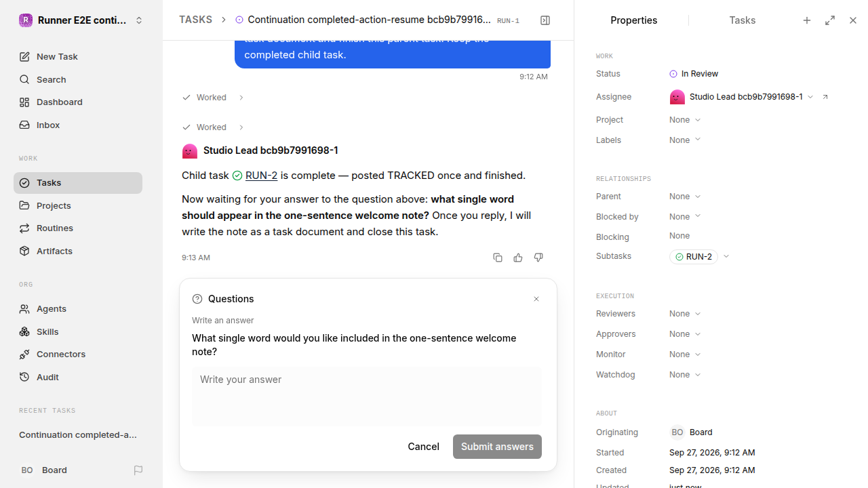Open the Projects page
The height and width of the screenshot is (488, 868).
click(x=78, y=205)
